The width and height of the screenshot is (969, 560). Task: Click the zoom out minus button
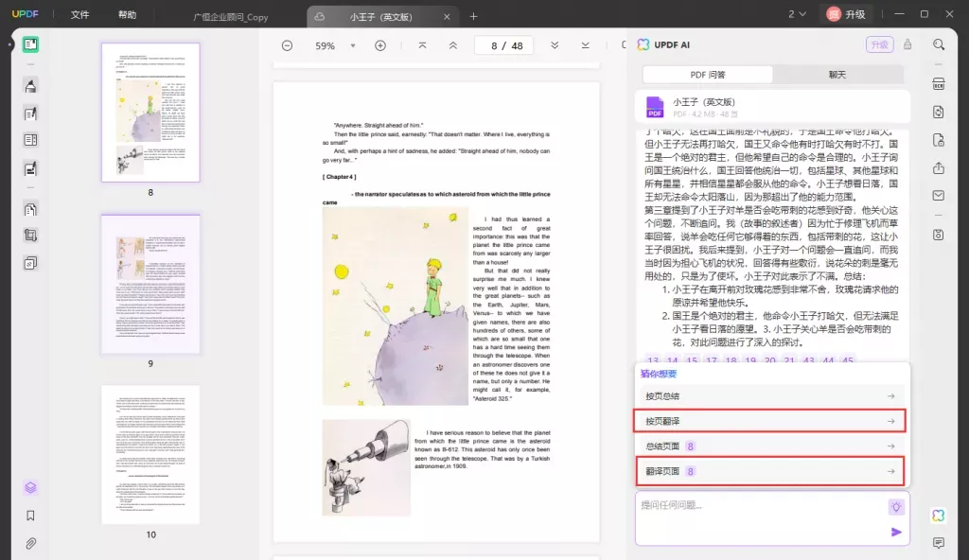click(x=287, y=45)
